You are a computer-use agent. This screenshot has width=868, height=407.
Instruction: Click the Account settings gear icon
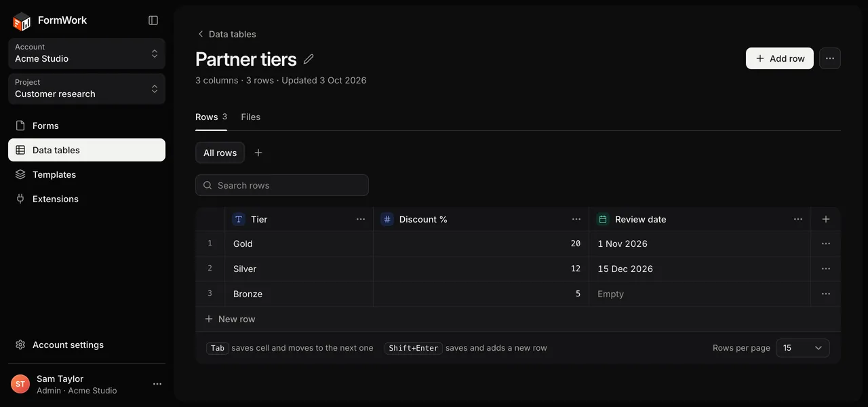20,345
